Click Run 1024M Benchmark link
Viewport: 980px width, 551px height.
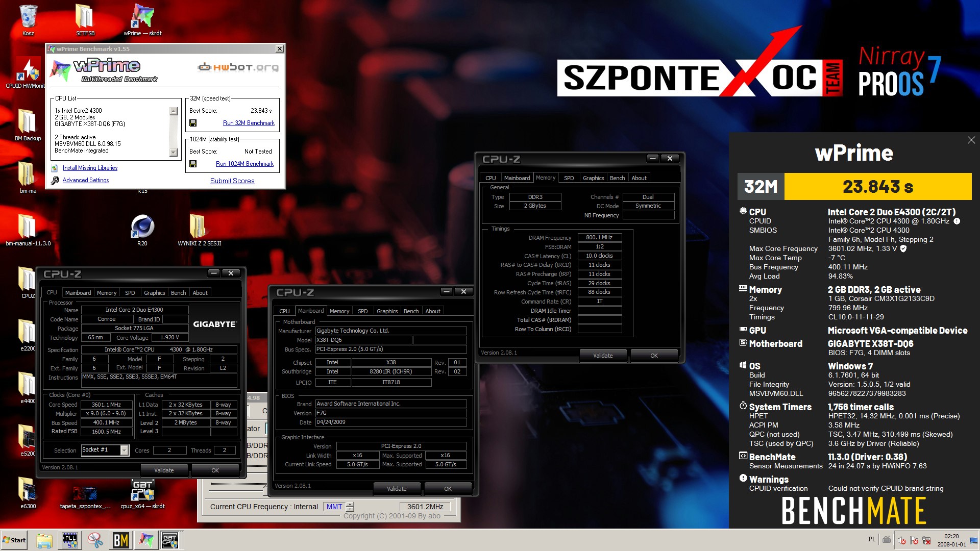tap(244, 164)
